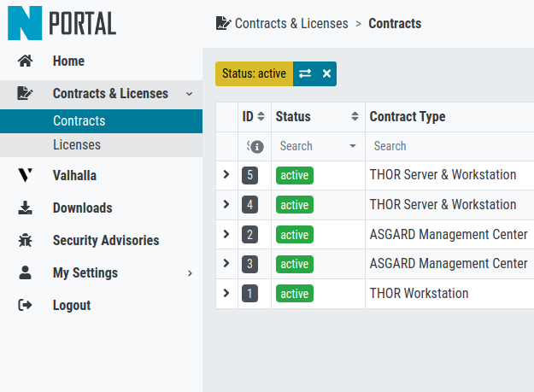Click the Valhalla V icon
The image size is (534, 392).
coord(25,176)
